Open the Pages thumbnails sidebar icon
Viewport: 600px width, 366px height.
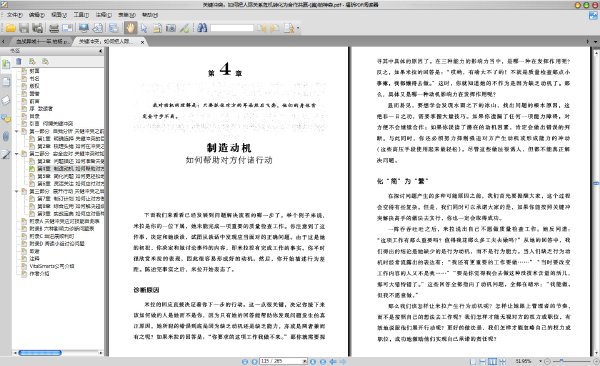coord(6,82)
